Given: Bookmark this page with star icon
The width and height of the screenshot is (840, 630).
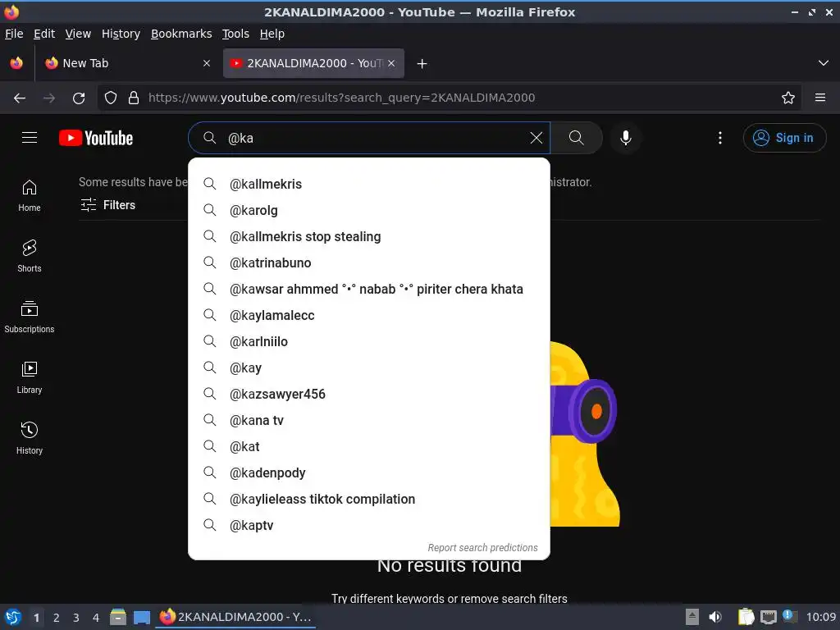Looking at the screenshot, I should click(788, 98).
